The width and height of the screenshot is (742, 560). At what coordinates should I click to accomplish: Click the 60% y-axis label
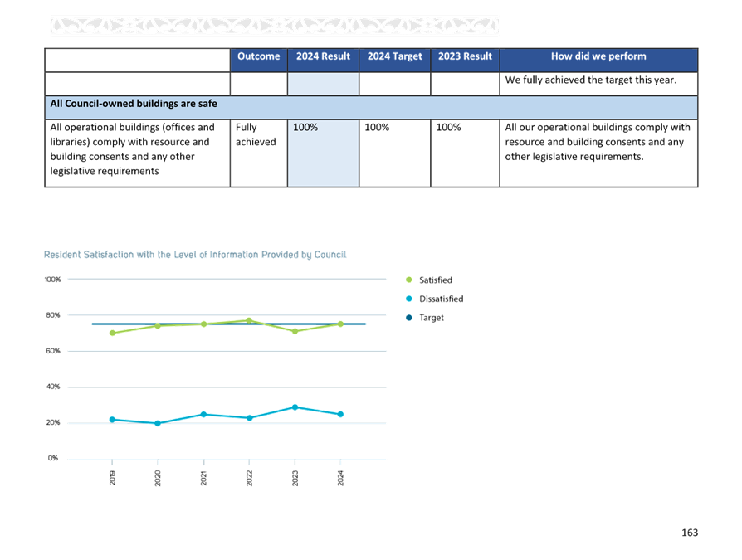point(53,351)
